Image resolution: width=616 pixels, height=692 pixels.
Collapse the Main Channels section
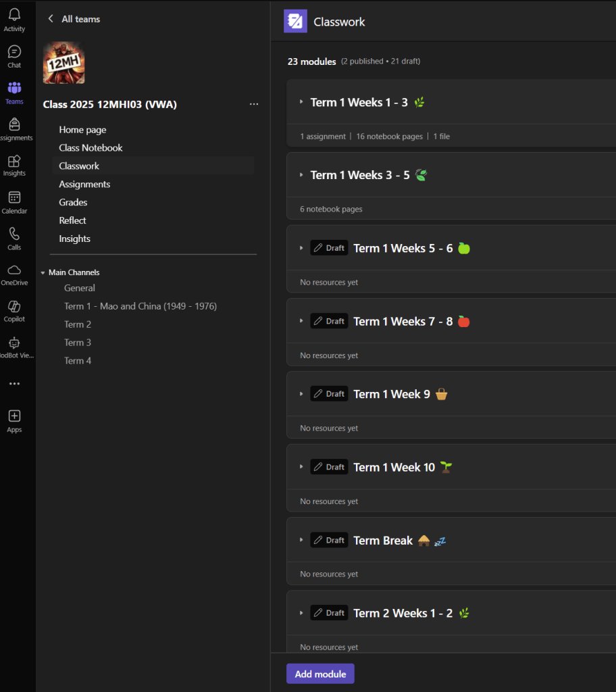(43, 273)
